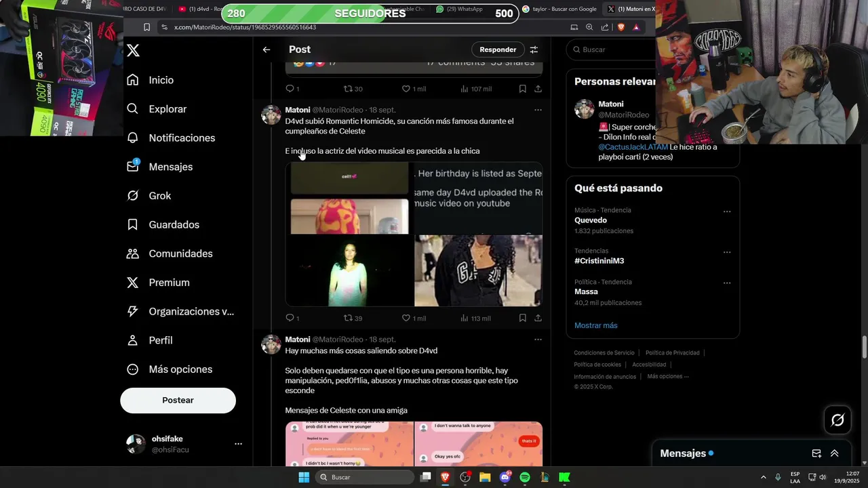The image size is (868, 488).
Task: Open Matoni profile under Personas relevantes
Action: click(610, 104)
